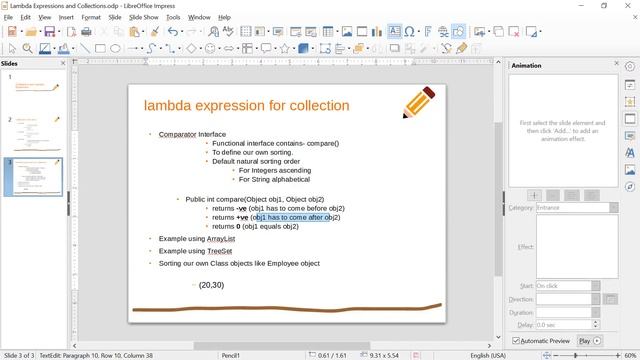Open the File menu
This screenshot has height=360, width=640.
click(8, 17)
